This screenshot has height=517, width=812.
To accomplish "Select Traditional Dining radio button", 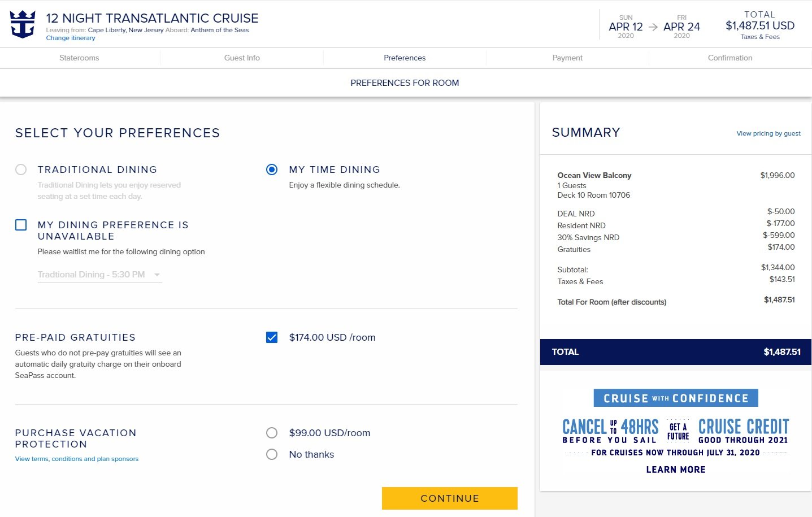I will pos(21,170).
